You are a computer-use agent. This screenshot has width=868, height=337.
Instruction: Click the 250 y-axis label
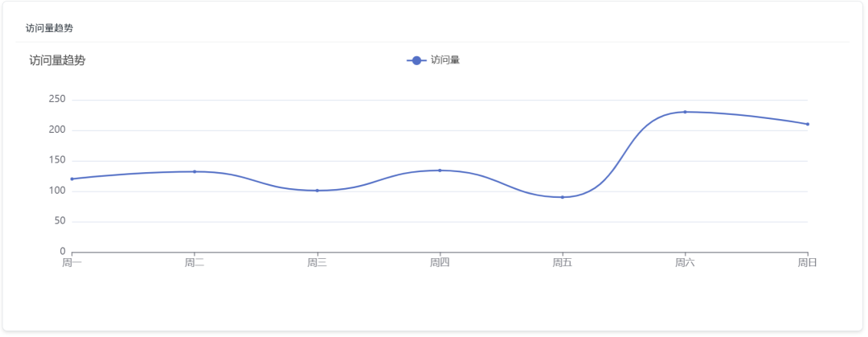pos(57,100)
